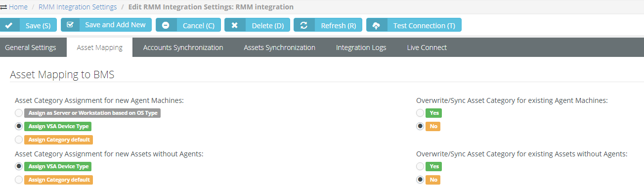Screen dimensions: 644x193
Task: Click the navigation toggle arrows icon beside Home
Action: tap(3, 7)
